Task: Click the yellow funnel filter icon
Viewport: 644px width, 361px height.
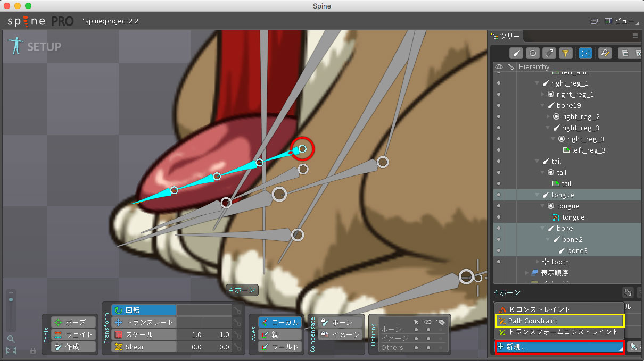Action: click(x=565, y=53)
